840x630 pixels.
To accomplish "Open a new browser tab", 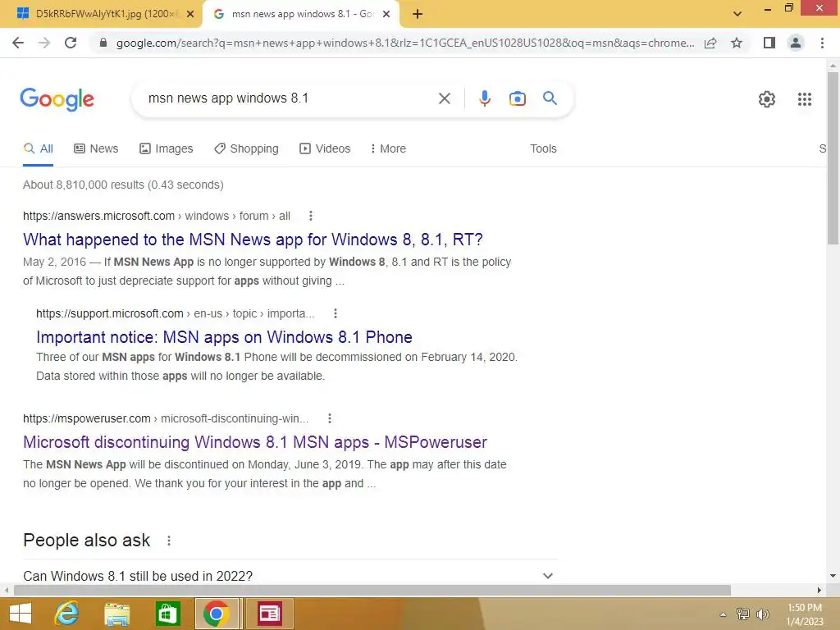I will 418,15.
